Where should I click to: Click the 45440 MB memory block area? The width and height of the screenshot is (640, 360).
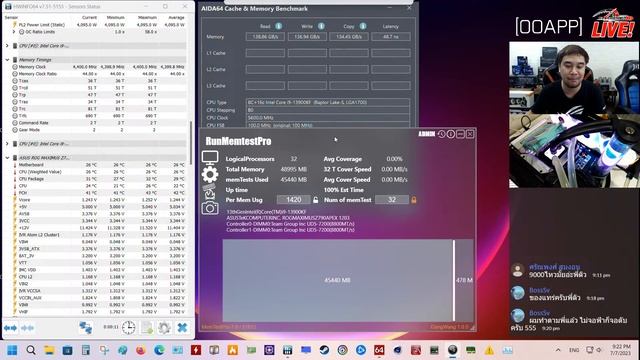(x=338, y=280)
